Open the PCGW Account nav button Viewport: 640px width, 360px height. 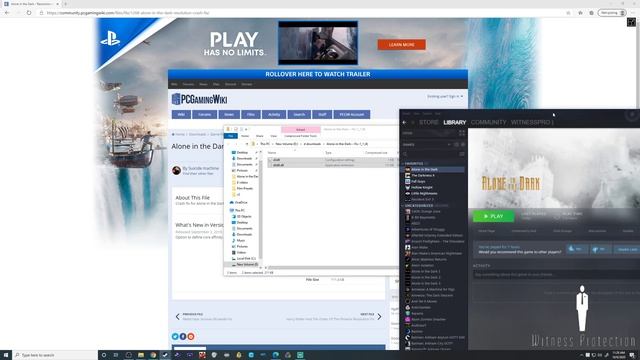(352, 115)
